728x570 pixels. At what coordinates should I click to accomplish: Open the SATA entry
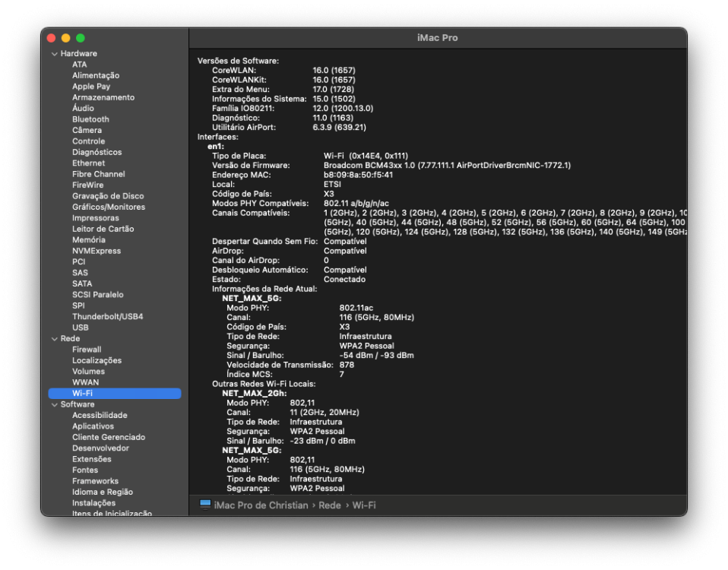tap(82, 283)
